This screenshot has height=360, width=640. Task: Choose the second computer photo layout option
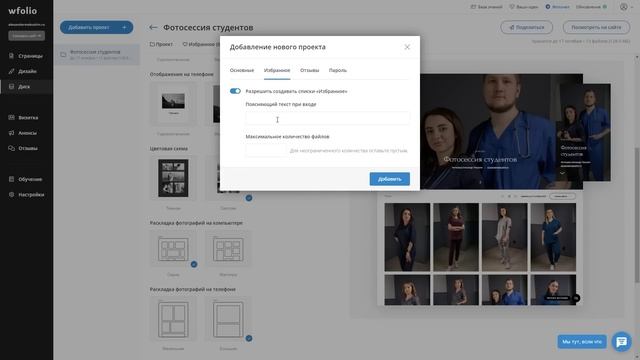coord(228,249)
